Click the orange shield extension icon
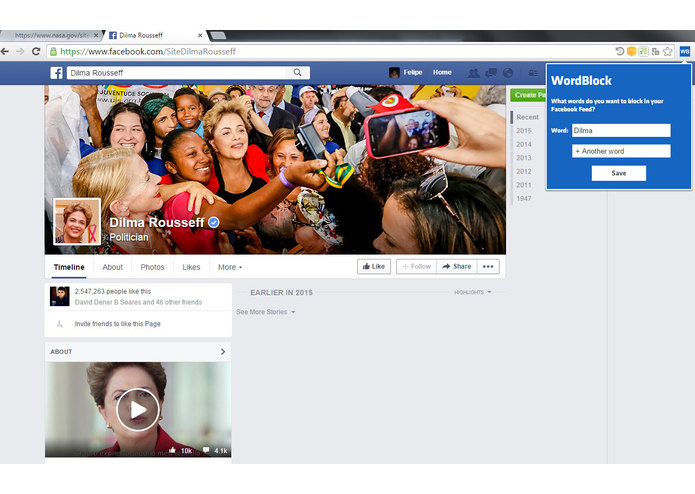 pyautogui.click(x=631, y=51)
